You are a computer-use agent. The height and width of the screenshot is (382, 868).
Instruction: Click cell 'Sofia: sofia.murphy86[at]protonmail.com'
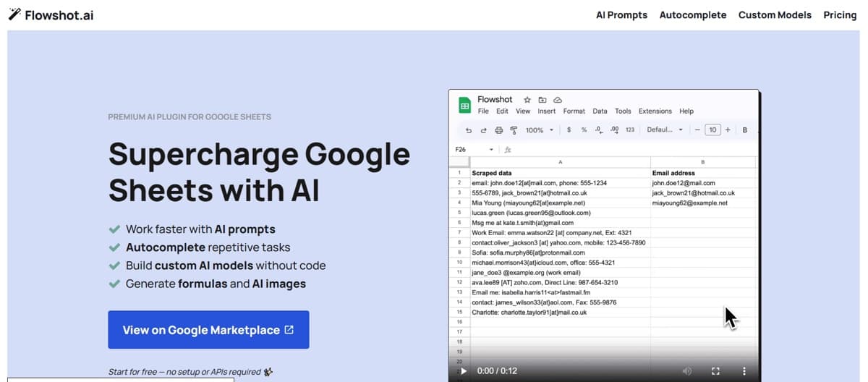coord(561,252)
